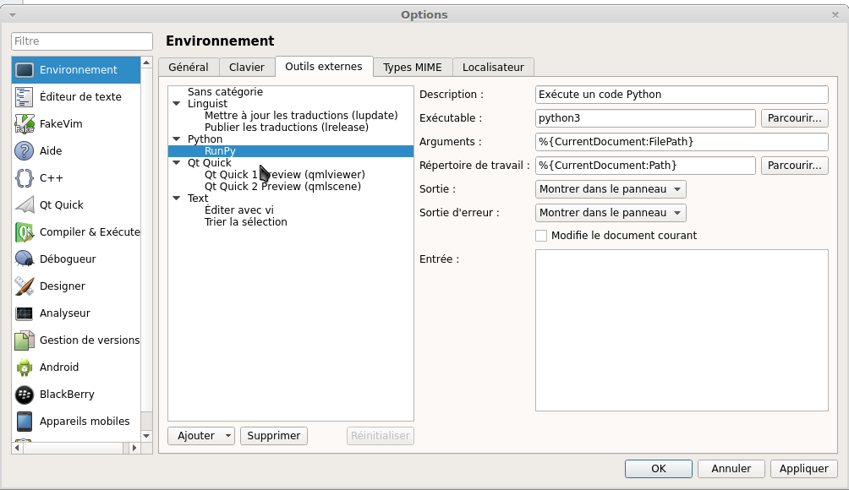The image size is (849, 490).
Task: Open the FakeVim settings icon
Action: [24, 124]
